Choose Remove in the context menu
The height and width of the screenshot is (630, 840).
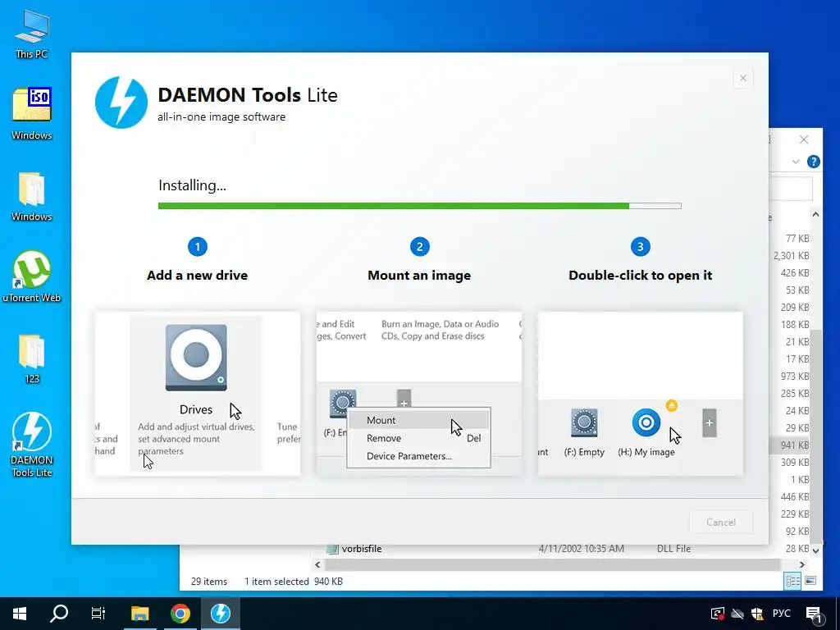pos(418,438)
